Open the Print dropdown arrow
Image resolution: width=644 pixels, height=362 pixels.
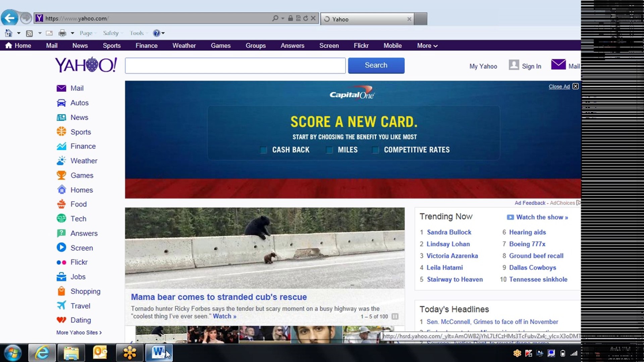pyautogui.click(x=72, y=33)
